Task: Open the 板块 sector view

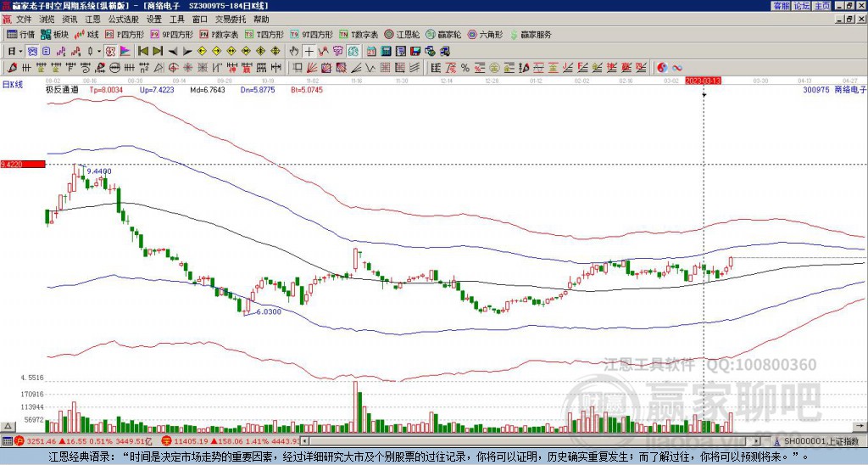Action: coord(54,34)
